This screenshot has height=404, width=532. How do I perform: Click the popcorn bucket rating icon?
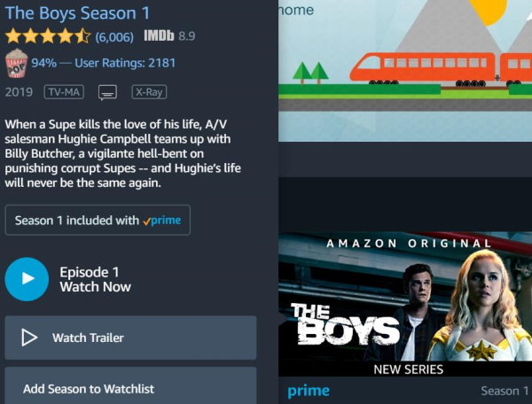(16, 63)
